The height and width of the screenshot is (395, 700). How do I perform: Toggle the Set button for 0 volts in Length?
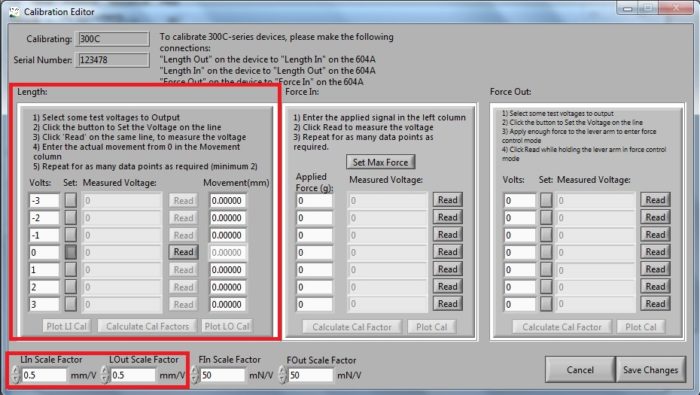coord(71,252)
